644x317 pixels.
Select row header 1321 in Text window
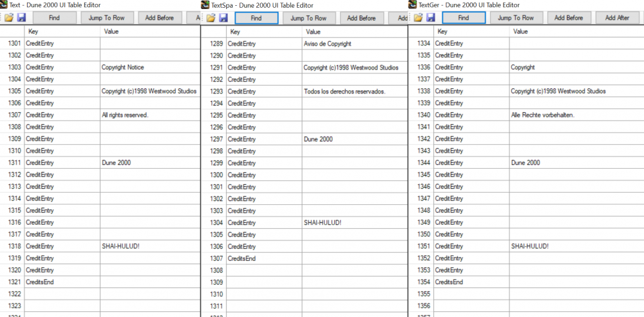pos(13,282)
